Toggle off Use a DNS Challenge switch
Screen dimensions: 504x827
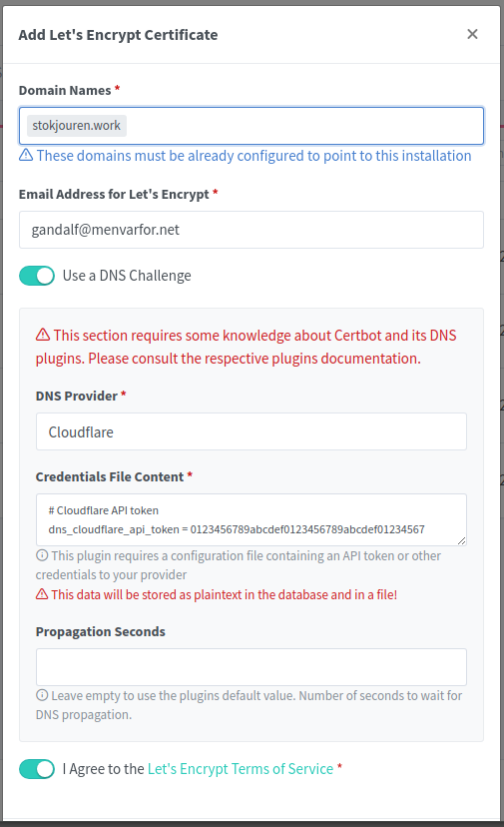pyautogui.click(x=37, y=276)
